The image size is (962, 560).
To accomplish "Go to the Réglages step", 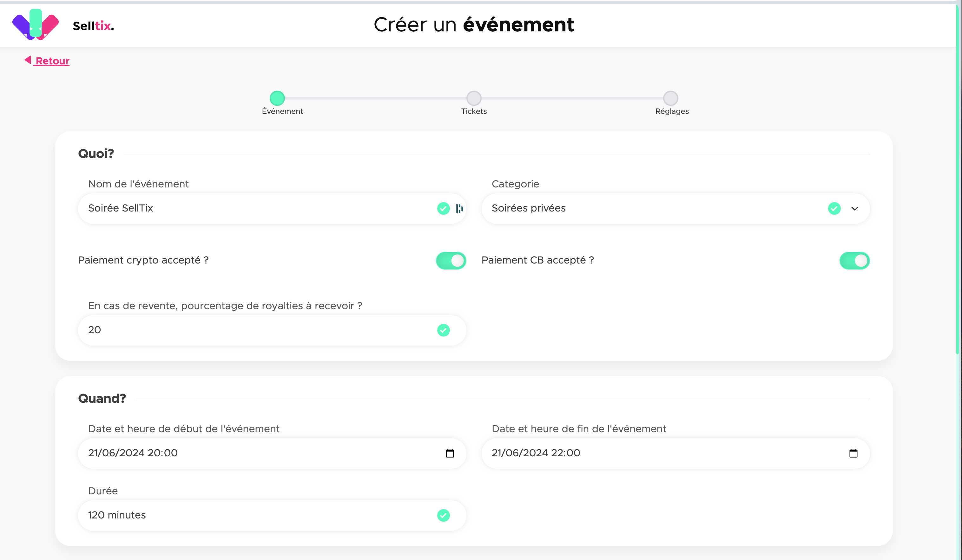I will (x=670, y=98).
